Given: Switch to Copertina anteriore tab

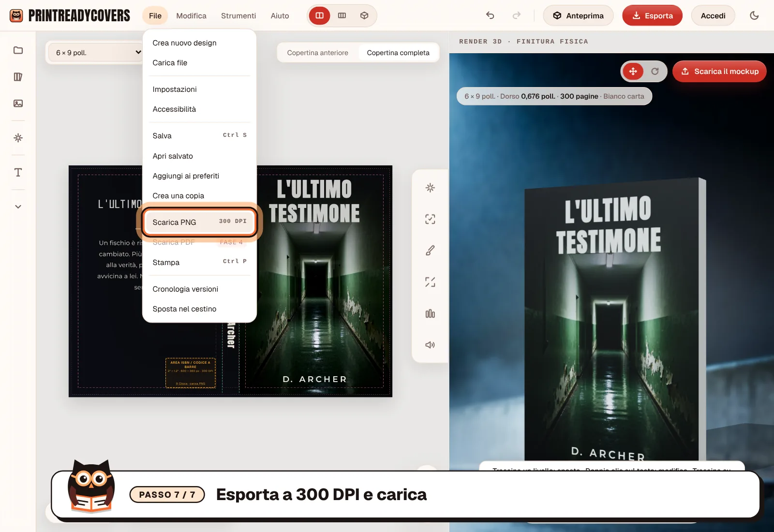Looking at the screenshot, I should (317, 53).
